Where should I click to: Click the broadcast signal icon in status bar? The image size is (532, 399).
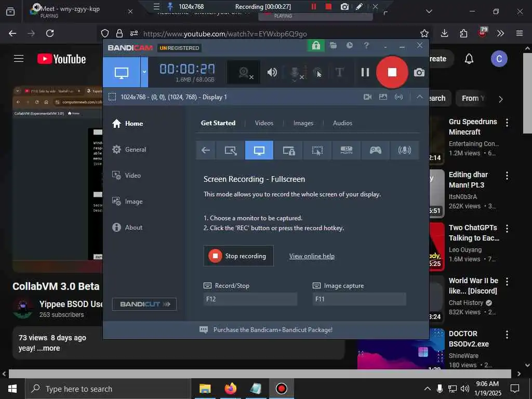coord(398,97)
